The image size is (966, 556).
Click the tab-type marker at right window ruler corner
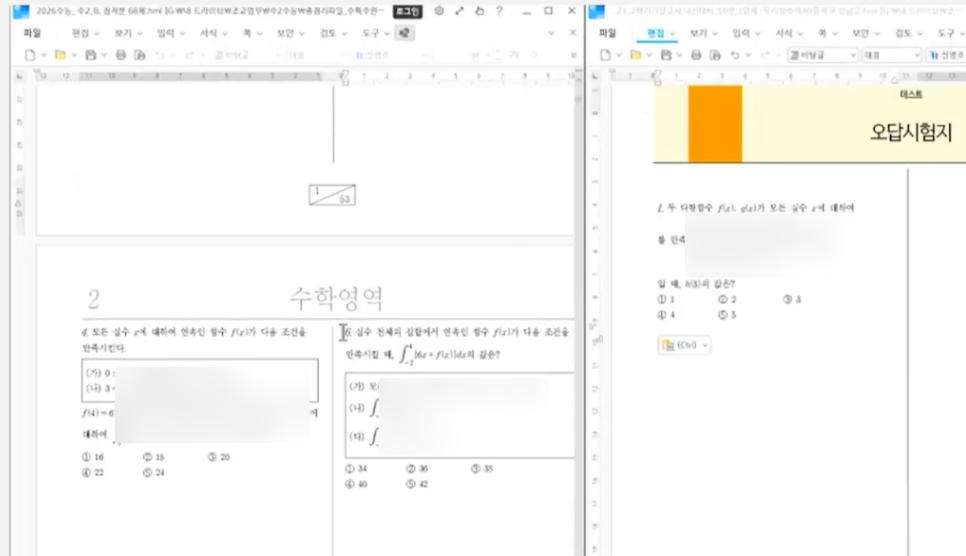595,76
